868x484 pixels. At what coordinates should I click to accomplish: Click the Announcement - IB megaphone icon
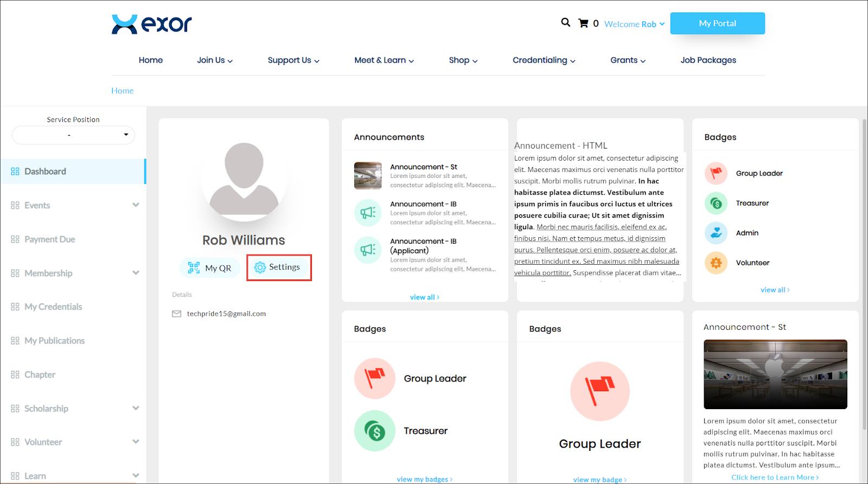point(368,213)
